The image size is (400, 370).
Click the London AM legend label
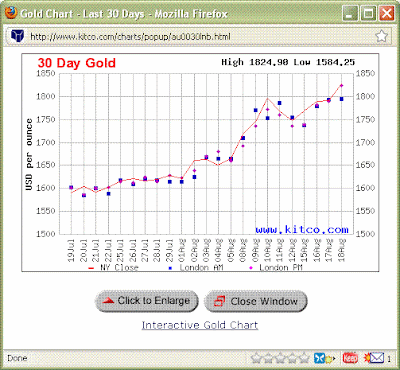click(201, 267)
